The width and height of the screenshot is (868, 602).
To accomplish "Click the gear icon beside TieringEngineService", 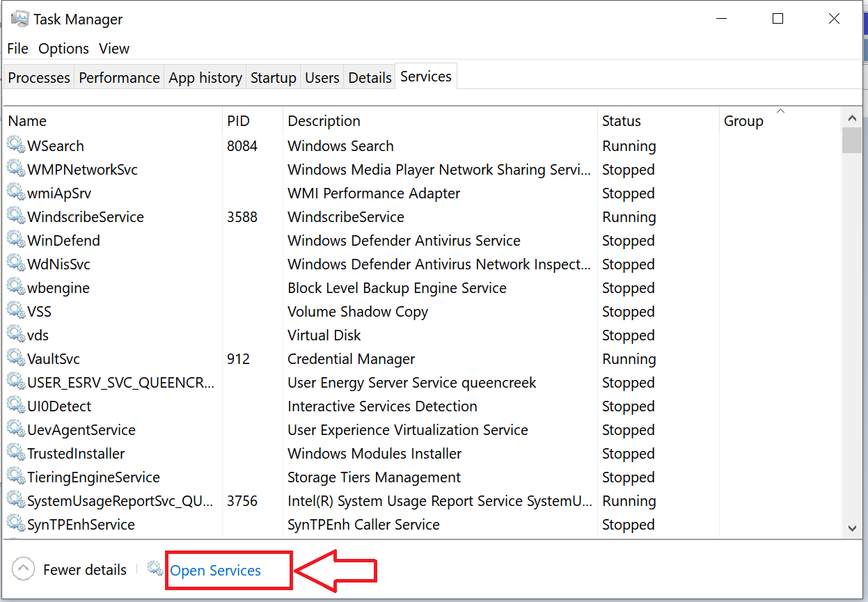I will pyautogui.click(x=16, y=476).
